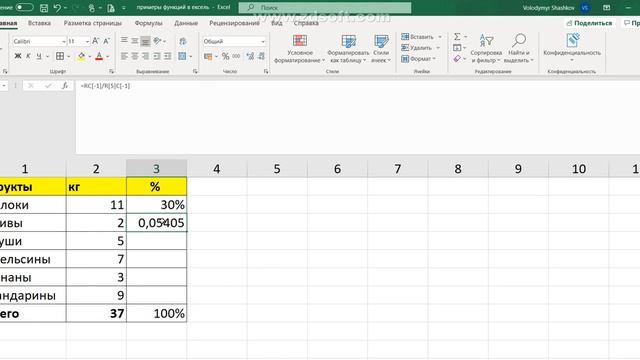Open the fill color dropdown arrow
The width and height of the screenshot is (640, 360).
90,56
